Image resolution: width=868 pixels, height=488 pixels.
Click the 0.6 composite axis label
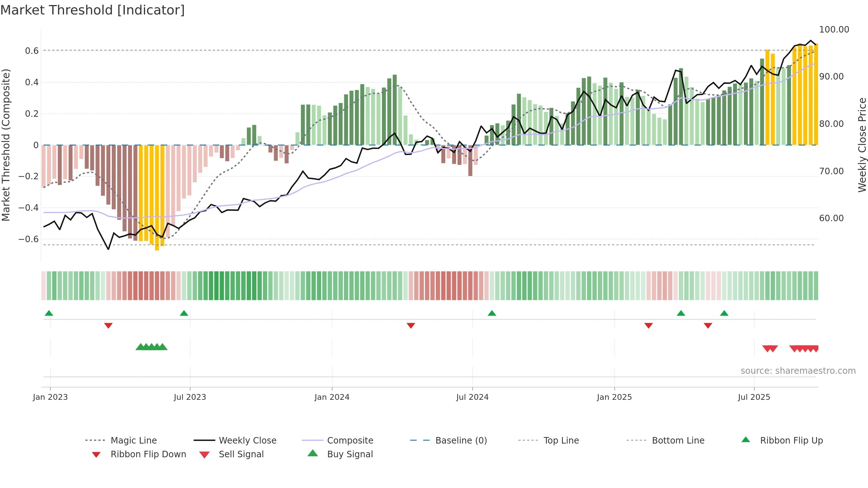[32, 51]
